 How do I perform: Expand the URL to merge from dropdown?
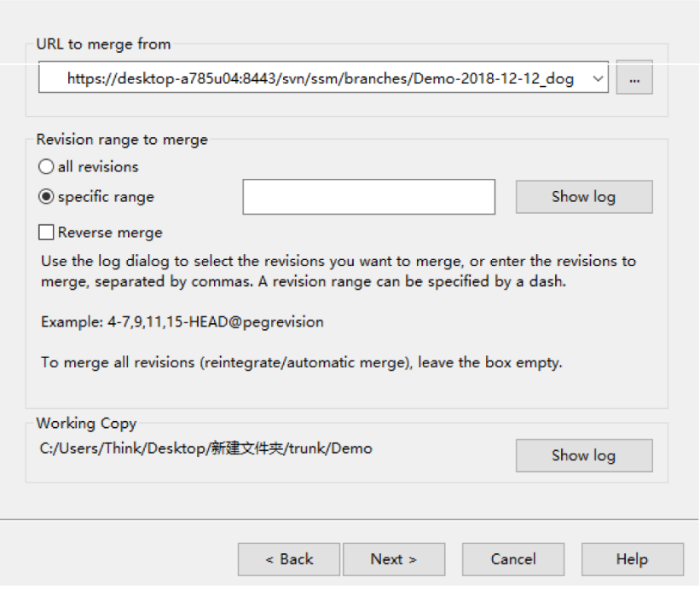point(598,78)
